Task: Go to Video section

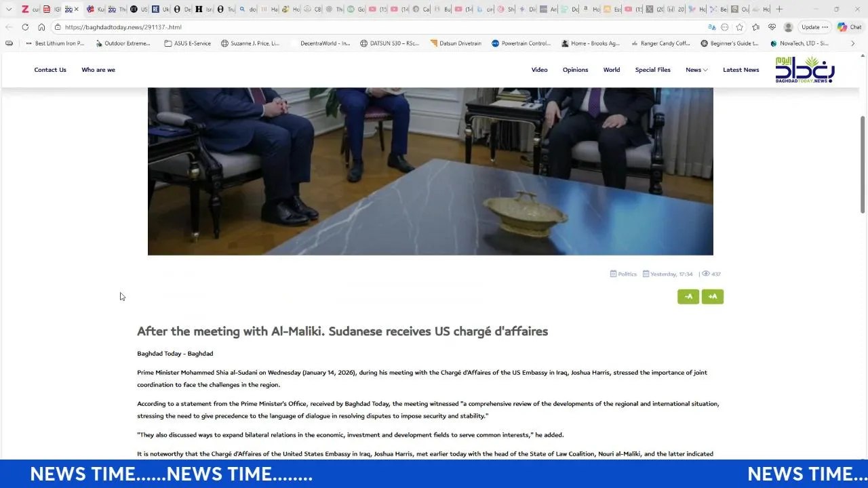Action: tap(540, 70)
